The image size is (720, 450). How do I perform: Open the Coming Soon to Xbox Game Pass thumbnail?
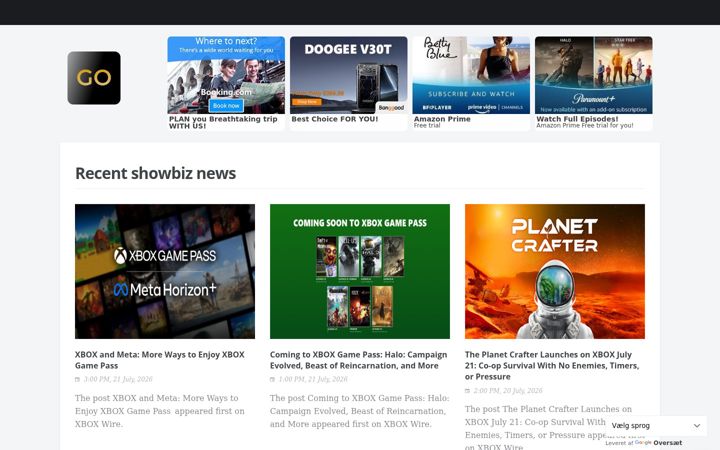[360, 271]
